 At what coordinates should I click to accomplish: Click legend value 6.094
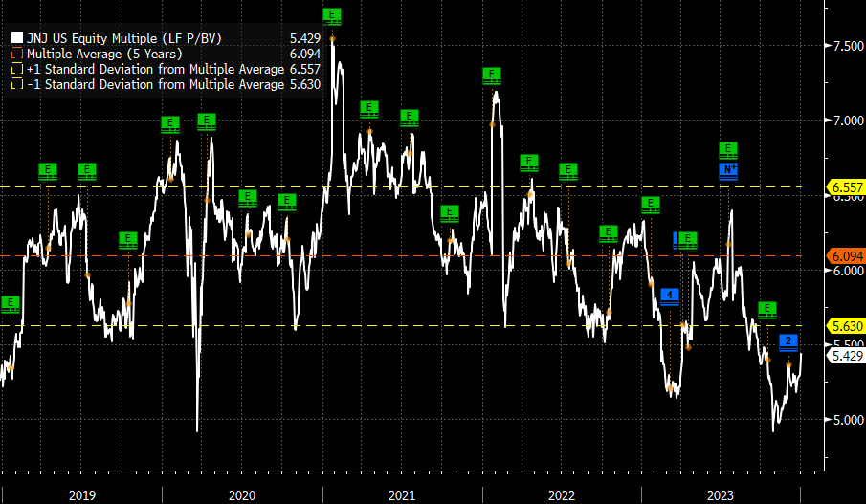[x=305, y=54]
